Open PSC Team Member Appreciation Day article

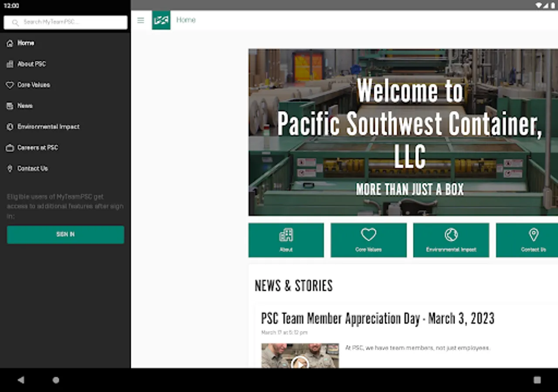[x=378, y=318]
